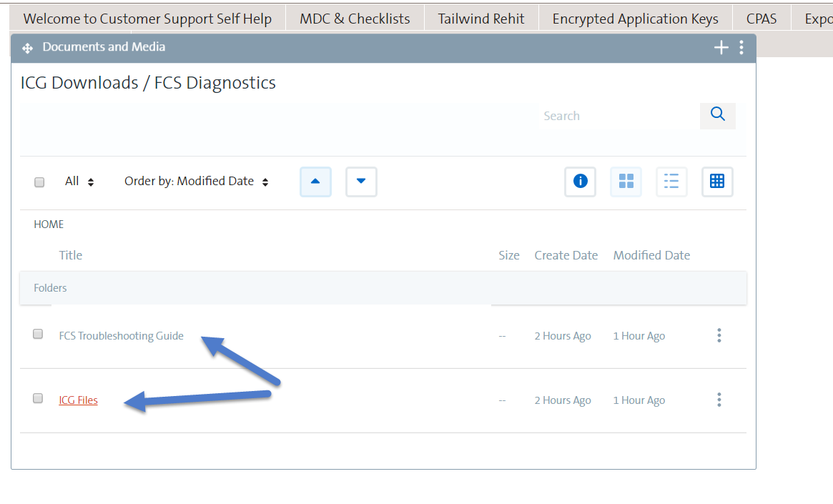This screenshot has width=833, height=504.
Task: Click the move handle beside Documents and Media
Action: pos(28,49)
